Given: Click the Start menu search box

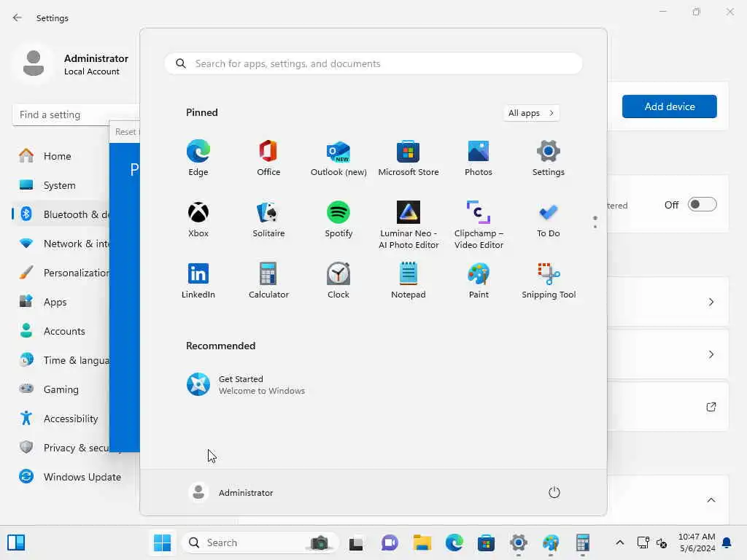Looking at the screenshot, I should tap(373, 63).
